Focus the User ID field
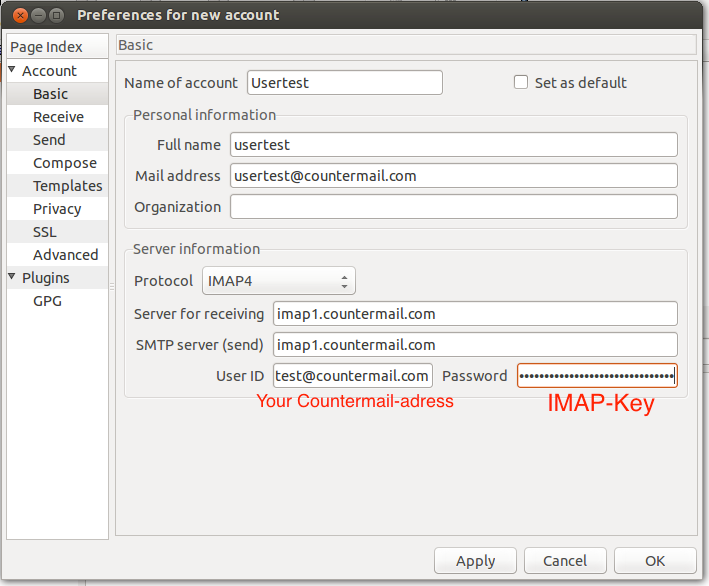The width and height of the screenshot is (709, 586). pos(353,376)
